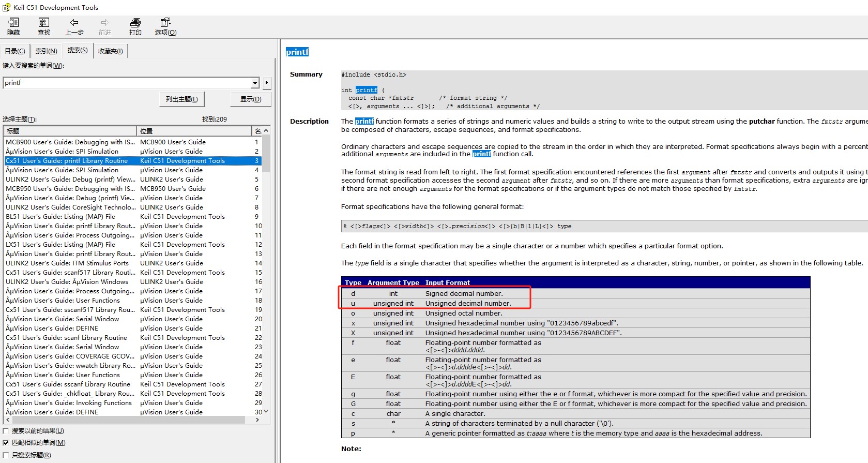Click the 找到:209 result count text
The height and width of the screenshot is (463, 868).
click(x=215, y=120)
